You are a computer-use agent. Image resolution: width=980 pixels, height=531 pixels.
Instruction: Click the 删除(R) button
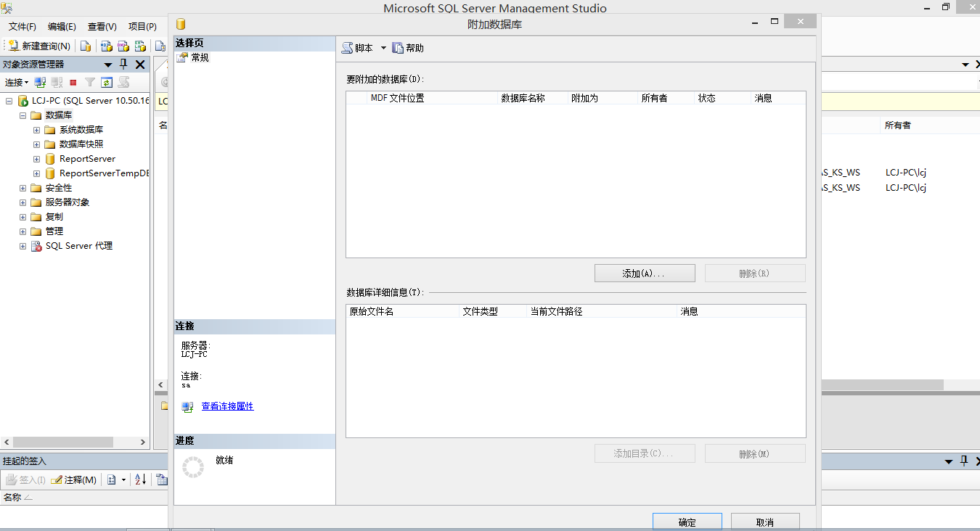point(755,273)
